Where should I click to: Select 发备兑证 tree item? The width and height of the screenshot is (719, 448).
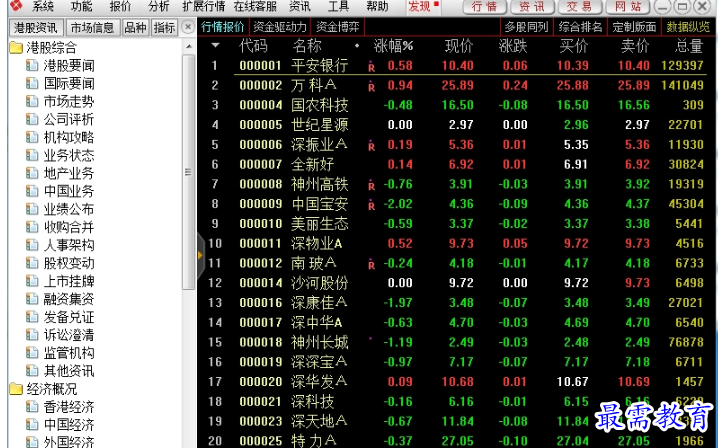tap(69, 317)
